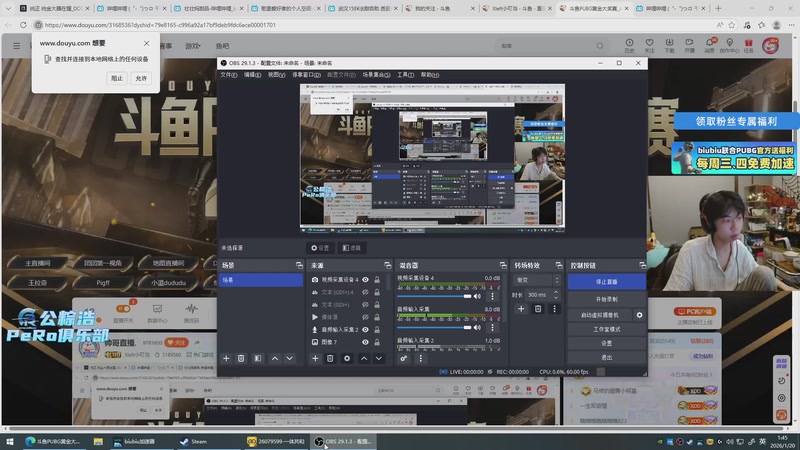Pop out the Mixer dock panel
This screenshot has width=800, height=450.
(503, 265)
